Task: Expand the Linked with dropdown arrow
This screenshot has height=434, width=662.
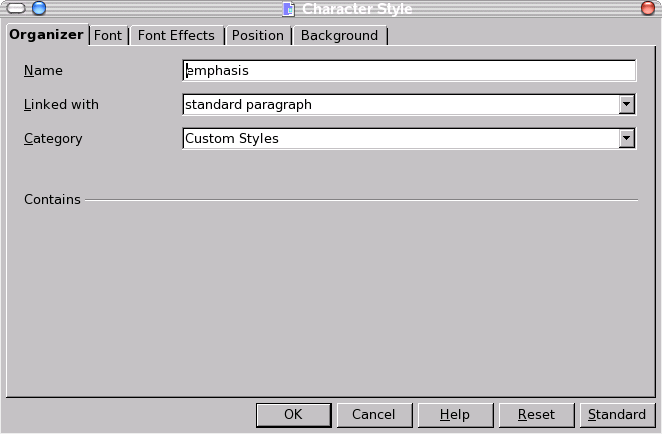Action: [x=627, y=104]
